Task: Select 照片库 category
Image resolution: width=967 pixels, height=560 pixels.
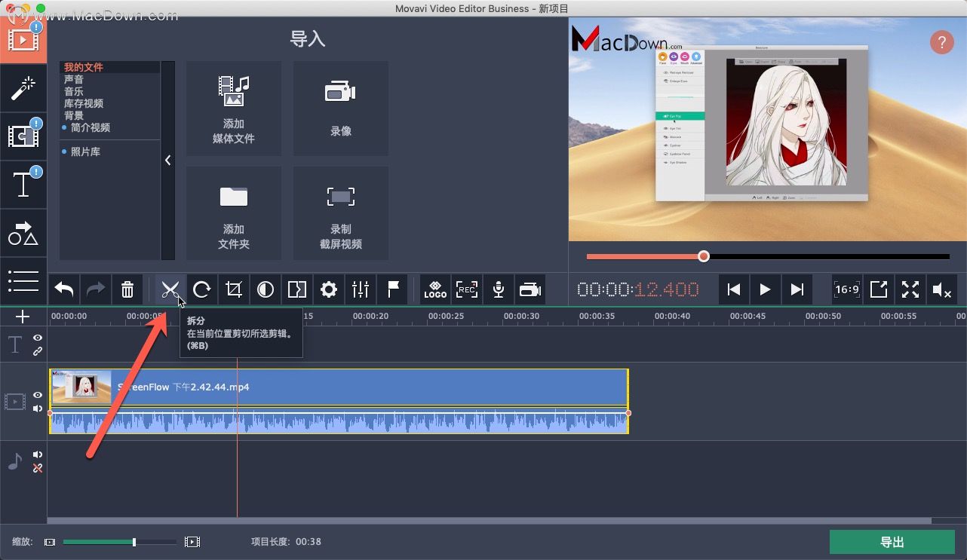Action: 85,151
